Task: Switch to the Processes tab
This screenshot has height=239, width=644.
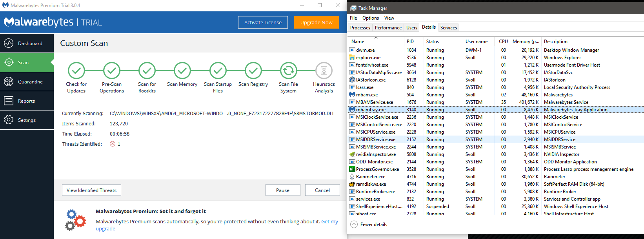Action: point(360,28)
